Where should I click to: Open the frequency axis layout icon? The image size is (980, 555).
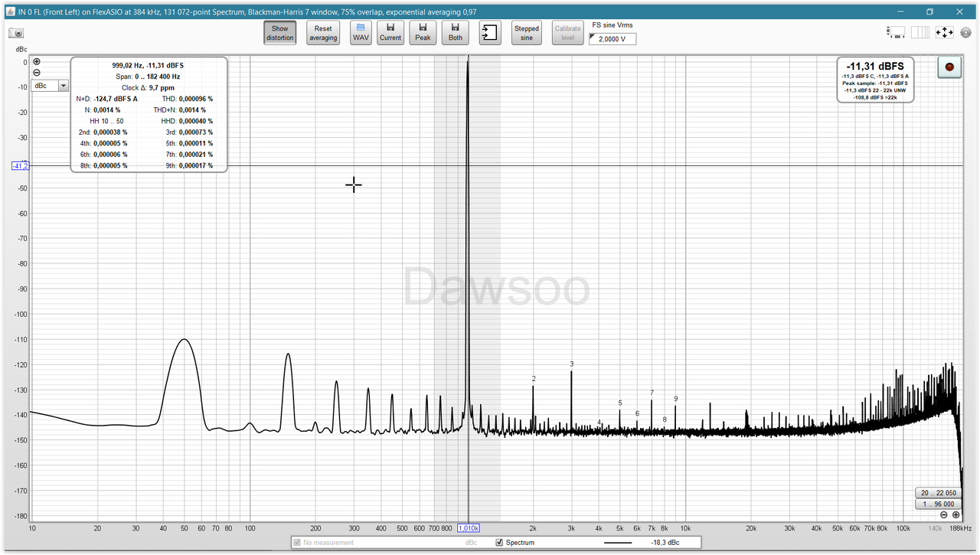pos(920,32)
